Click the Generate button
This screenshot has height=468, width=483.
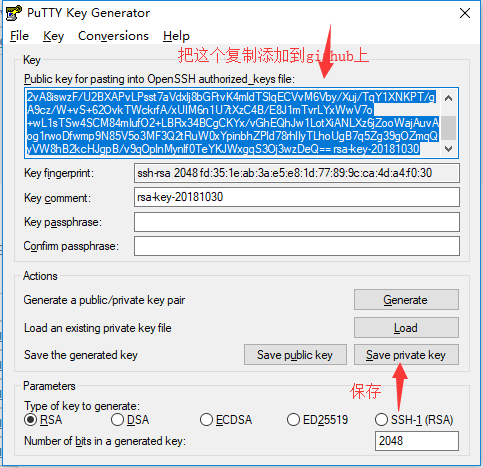(406, 300)
